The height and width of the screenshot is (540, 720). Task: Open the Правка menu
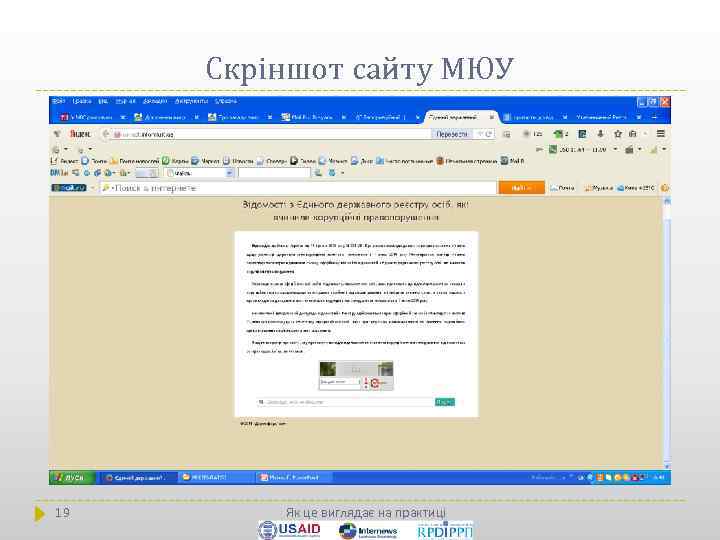coord(81,101)
